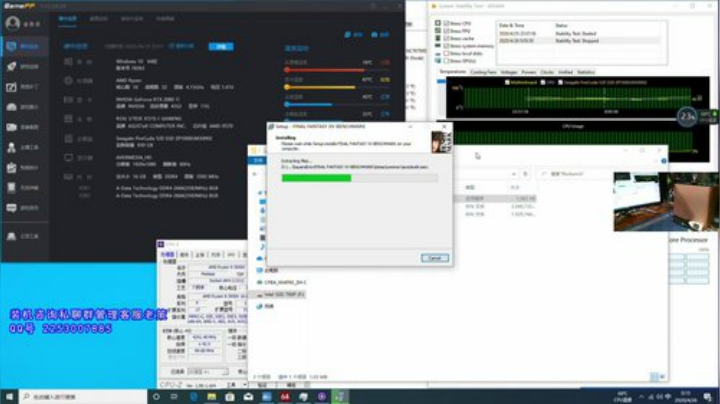
Task: Enable the Stress local disks checkbox
Action: (x=446, y=53)
